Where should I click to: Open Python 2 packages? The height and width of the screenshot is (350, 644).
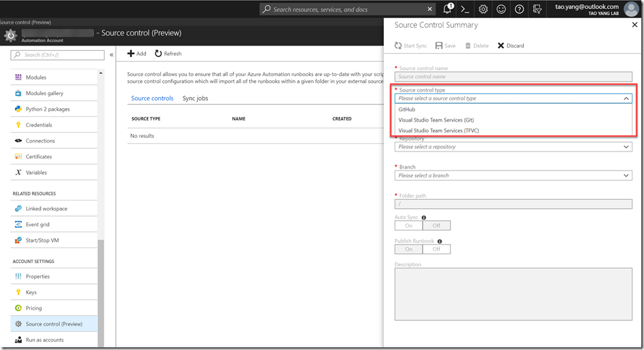(x=54, y=109)
